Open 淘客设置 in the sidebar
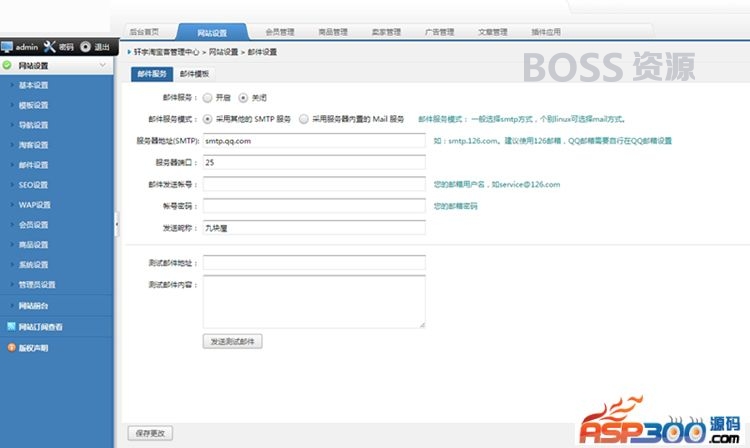This screenshot has width=750, height=448. coord(33,145)
